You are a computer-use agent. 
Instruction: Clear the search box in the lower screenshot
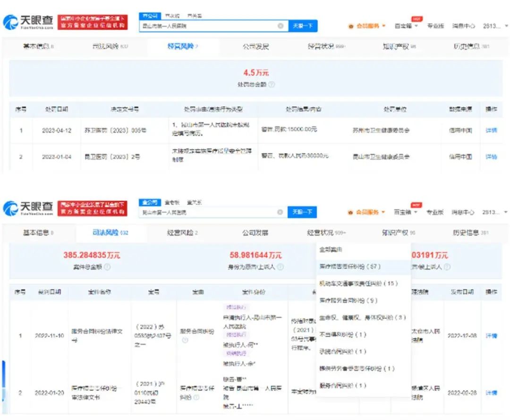click(280, 212)
